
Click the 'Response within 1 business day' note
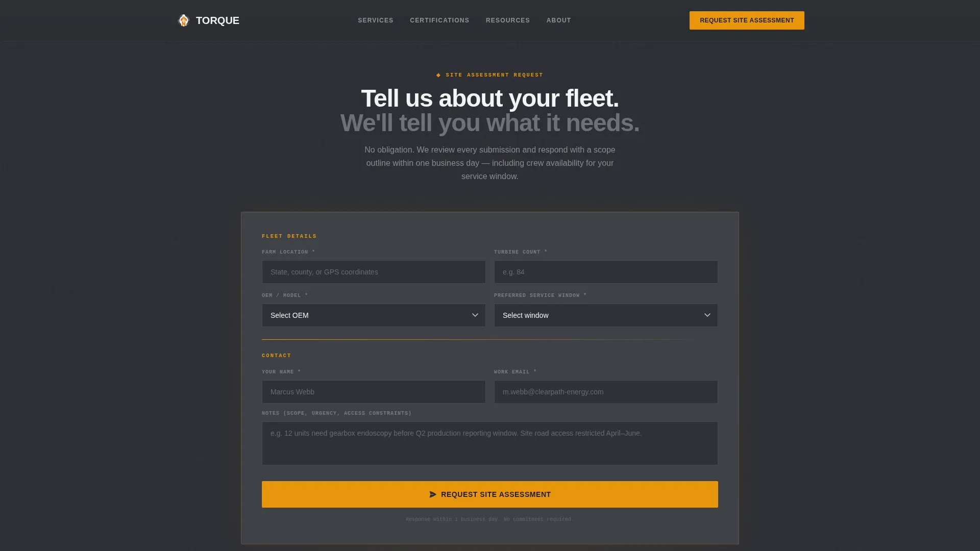tap(490, 519)
